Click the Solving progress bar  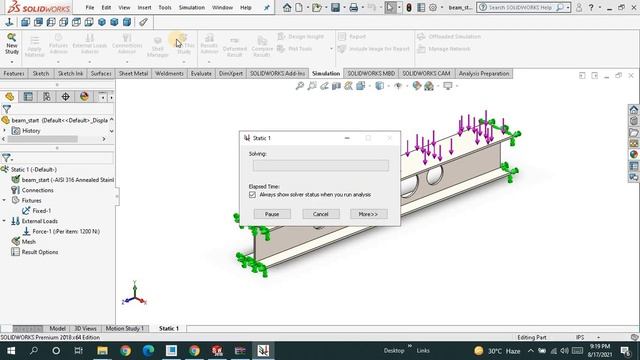(320, 165)
